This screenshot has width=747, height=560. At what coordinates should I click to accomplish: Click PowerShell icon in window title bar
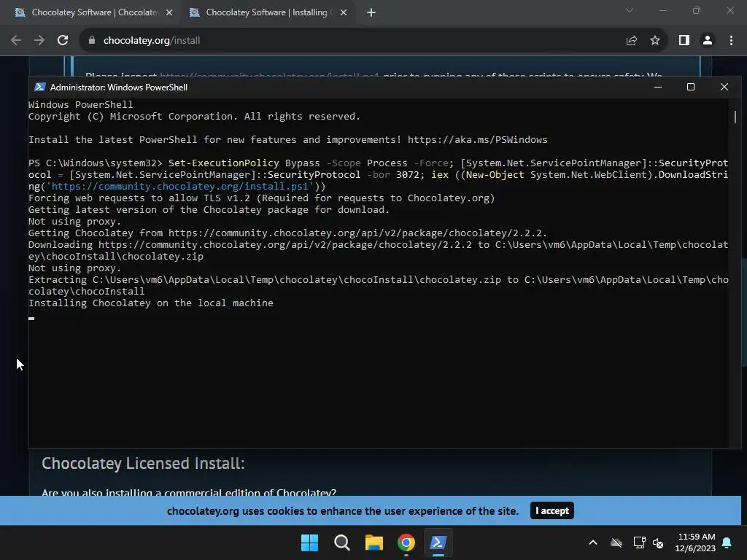click(x=40, y=87)
